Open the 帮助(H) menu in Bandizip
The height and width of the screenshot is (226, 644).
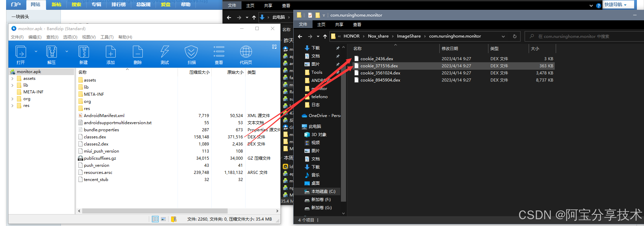point(125,37)
